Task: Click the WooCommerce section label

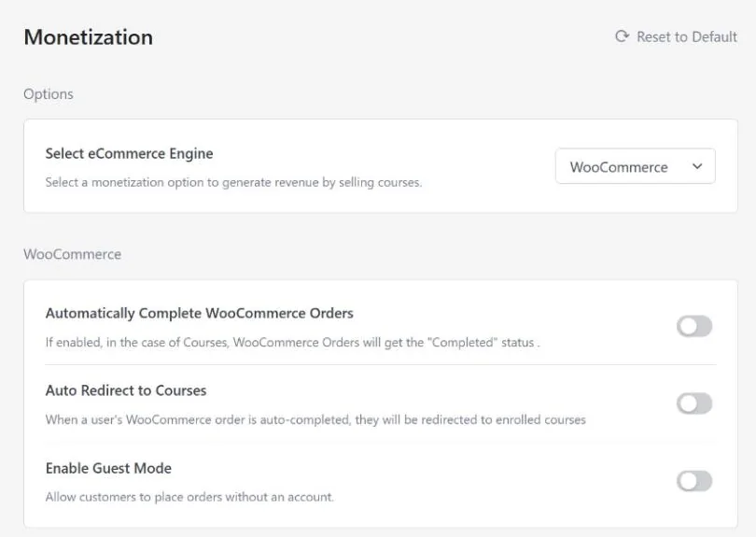Action: tap(72, 254)
